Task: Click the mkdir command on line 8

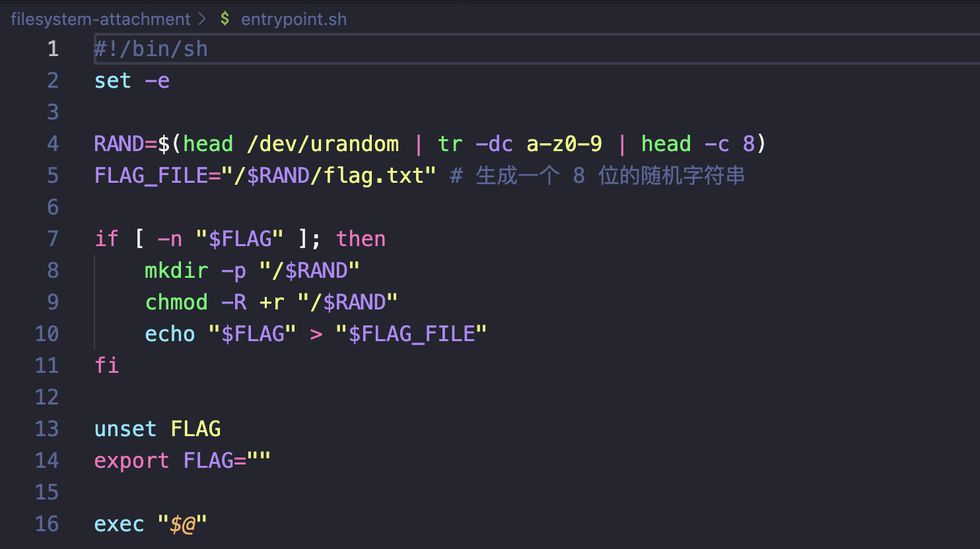Action: pos(176,271)
